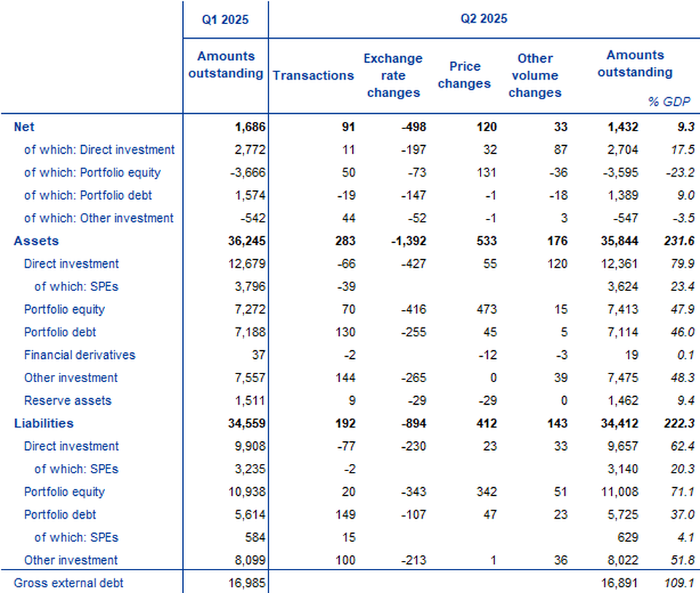Select the Exchange rate changes header
The image size is (700, 593).
pos(393,75)
